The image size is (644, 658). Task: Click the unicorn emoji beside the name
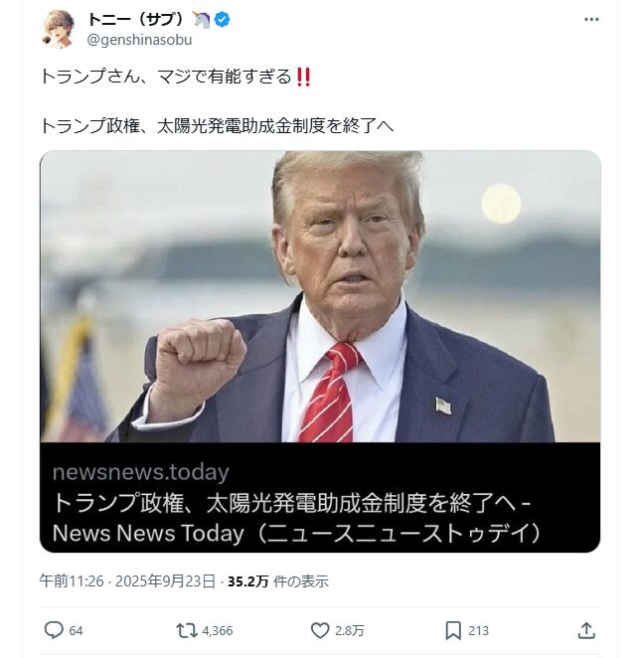[x=202, y=19]
